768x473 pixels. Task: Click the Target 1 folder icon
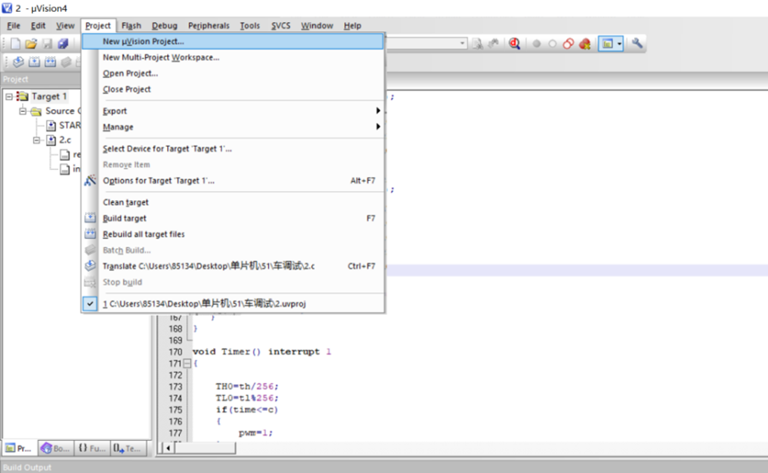pos(23,96)
